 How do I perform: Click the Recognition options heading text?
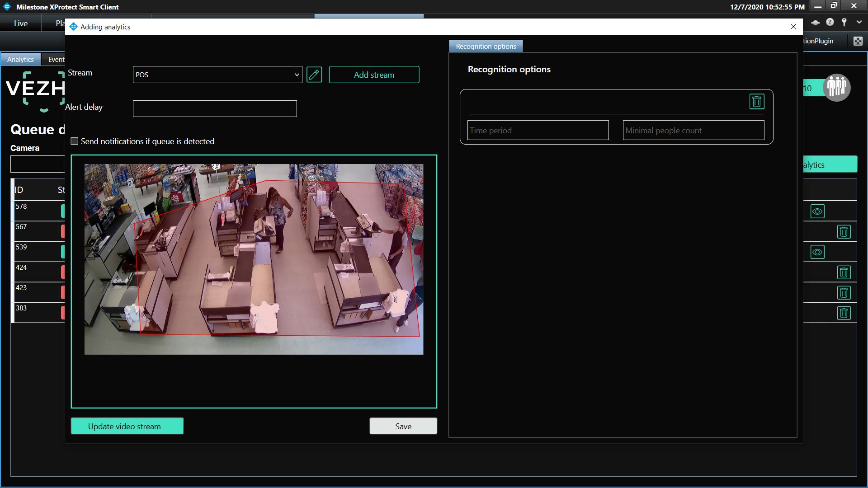point(509,69)
